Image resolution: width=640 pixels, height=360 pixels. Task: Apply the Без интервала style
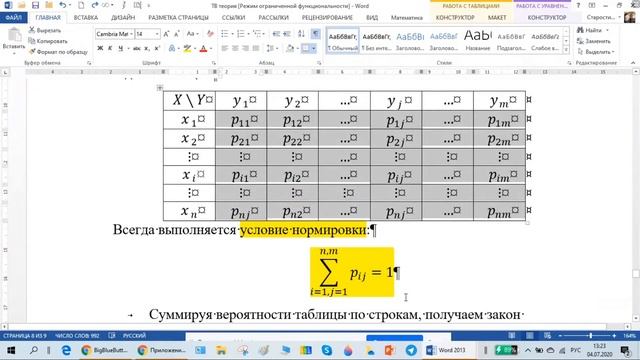[x=376, y=41]
